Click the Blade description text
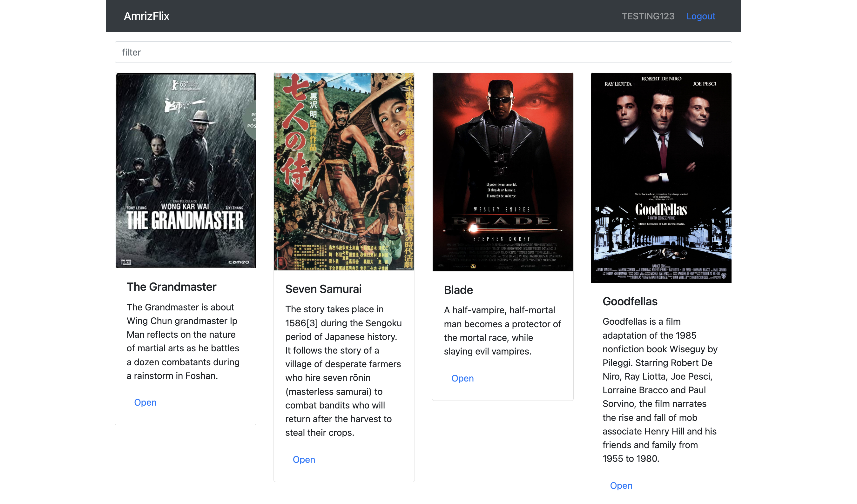Image resolution: width=857 pixels, height=504 pixels. point(502,331)
